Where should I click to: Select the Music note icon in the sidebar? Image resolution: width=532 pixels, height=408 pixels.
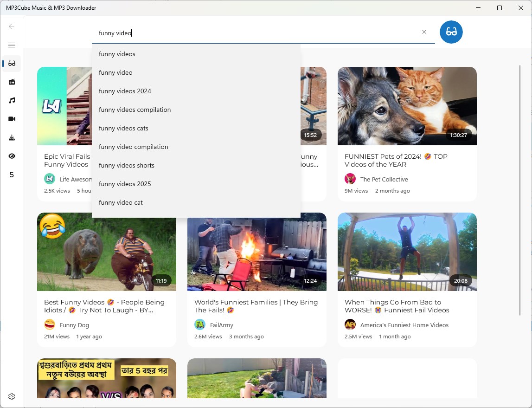click(x=12, y=100)
